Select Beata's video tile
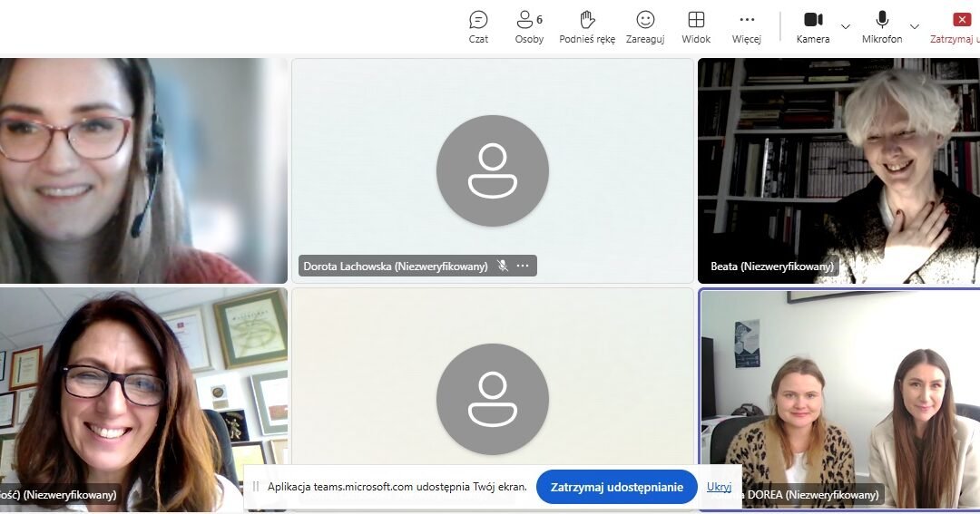 838,170
